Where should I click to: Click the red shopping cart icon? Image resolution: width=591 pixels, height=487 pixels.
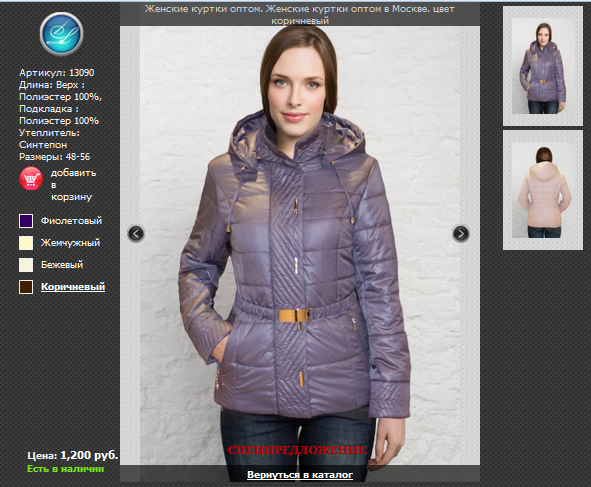(31, 178)
